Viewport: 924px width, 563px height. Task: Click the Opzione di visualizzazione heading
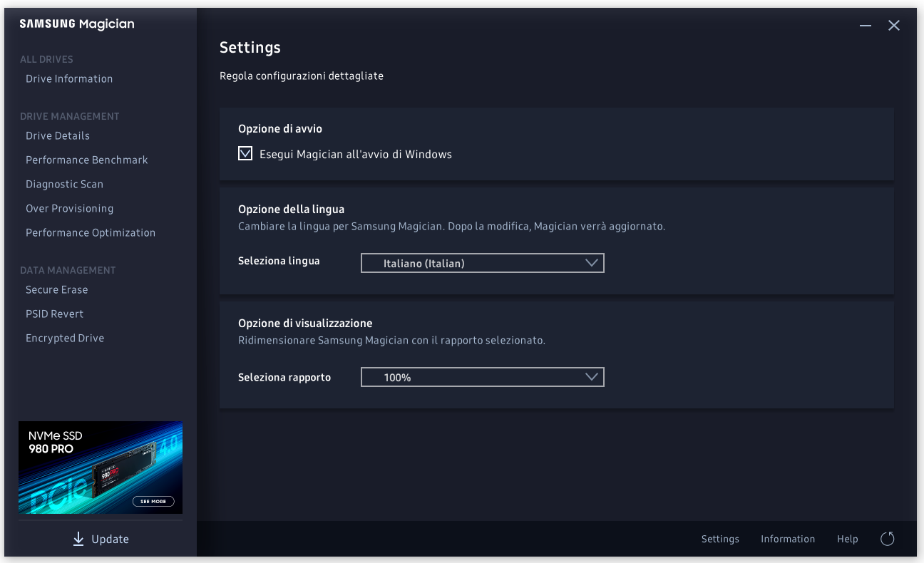[305, 323]
